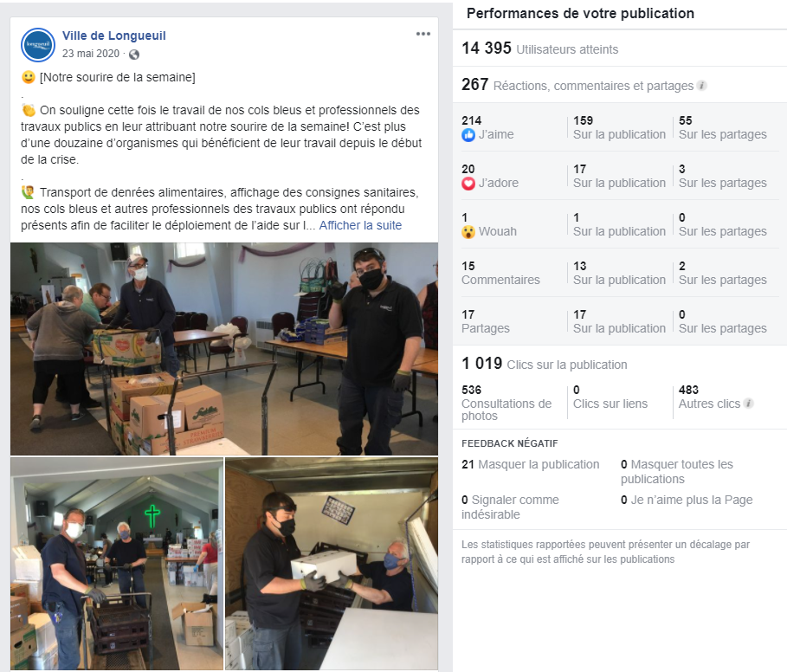Open the large top photo of workers

224,349
